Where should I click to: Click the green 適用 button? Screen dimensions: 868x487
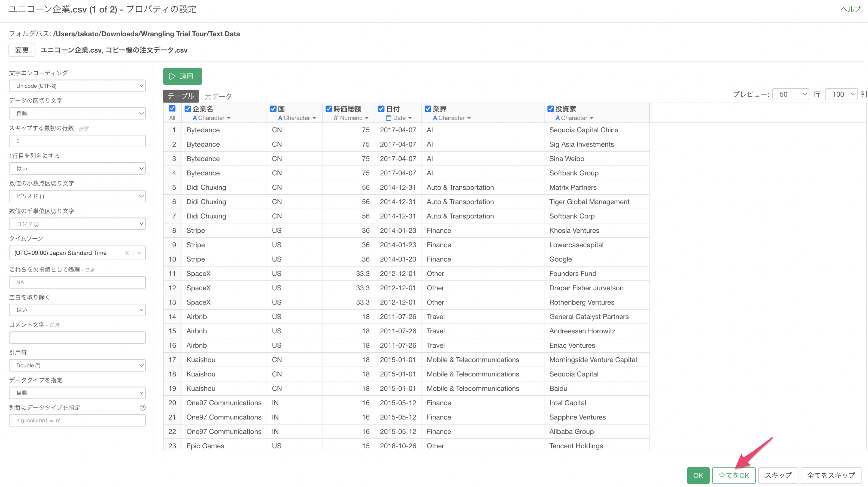click(x=183, y=77)
